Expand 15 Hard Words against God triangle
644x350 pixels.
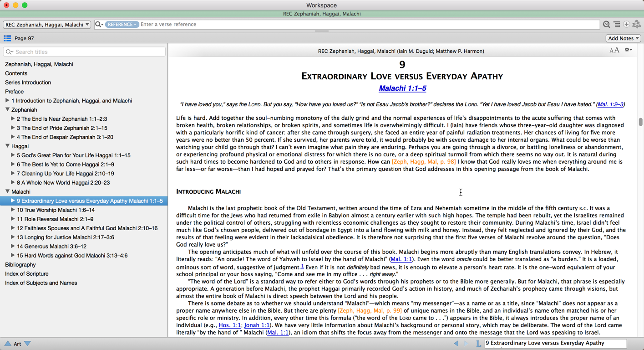[x=13, y=256]
